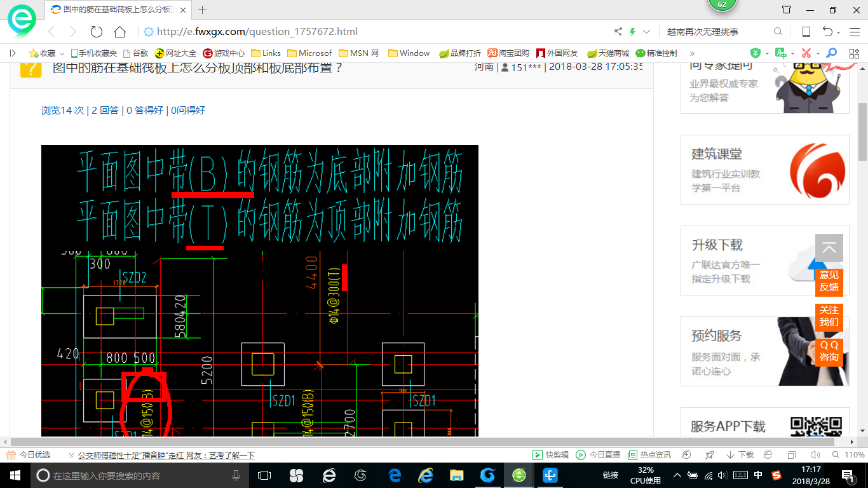Screen dimensions: 868x488
Task: Click the browser forward arrow
Action: (73, 32)
